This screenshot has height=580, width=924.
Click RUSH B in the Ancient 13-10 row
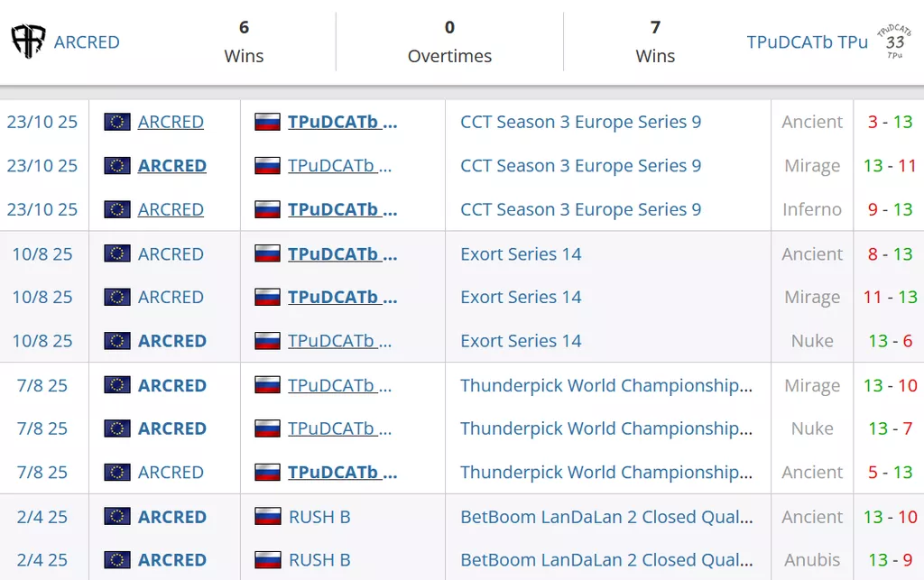click(x=319, y=517)
